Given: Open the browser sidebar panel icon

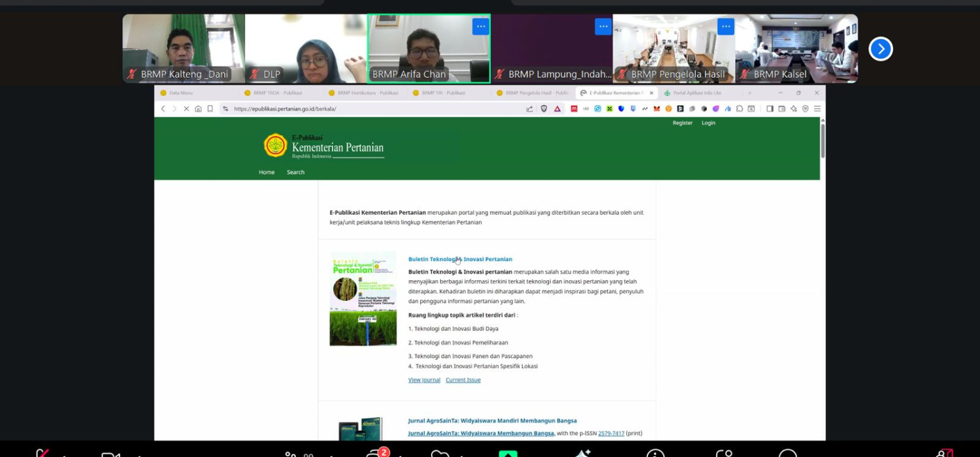Looking at the screenshot, I should [770, 109].
